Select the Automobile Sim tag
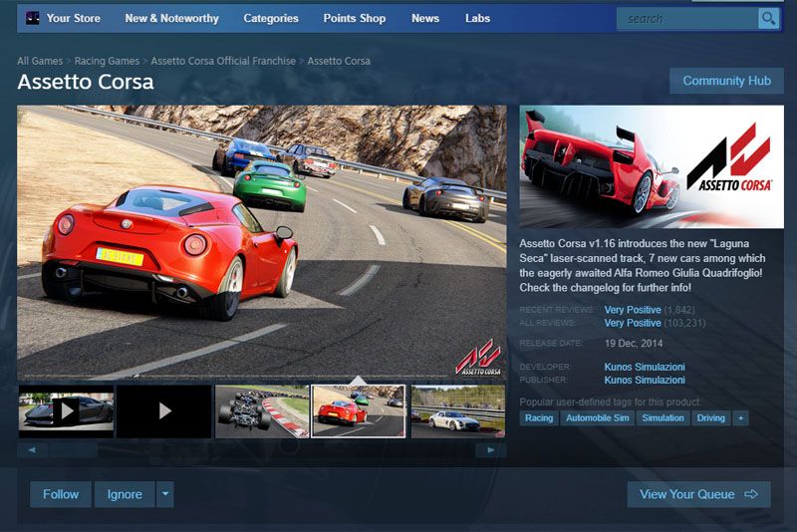This screenshot has width=797, height=532. click(x=597, y=418)
